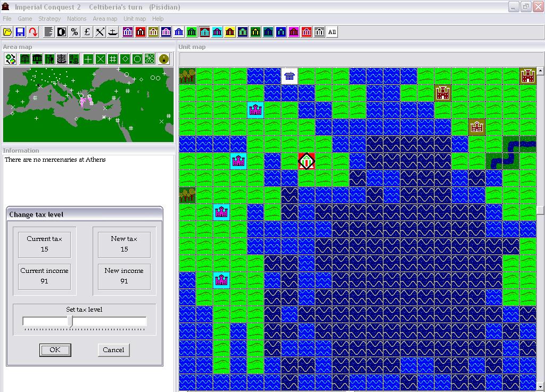
Task: Toggle diamond markers on area map
Action: (125, 59)
